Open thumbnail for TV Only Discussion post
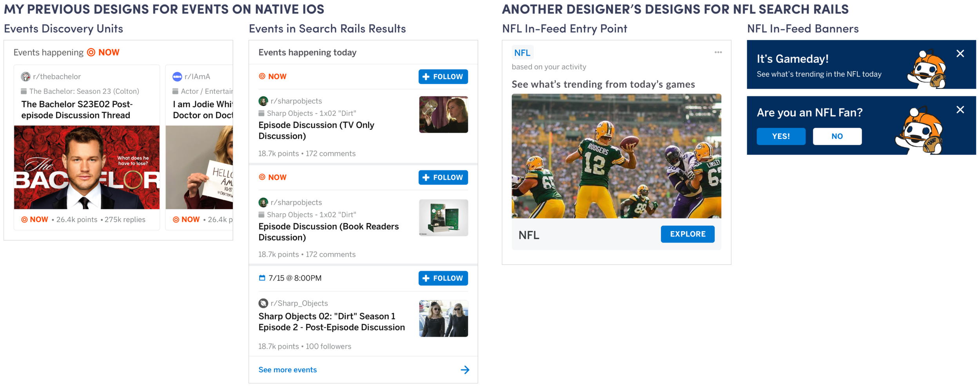 443,115
